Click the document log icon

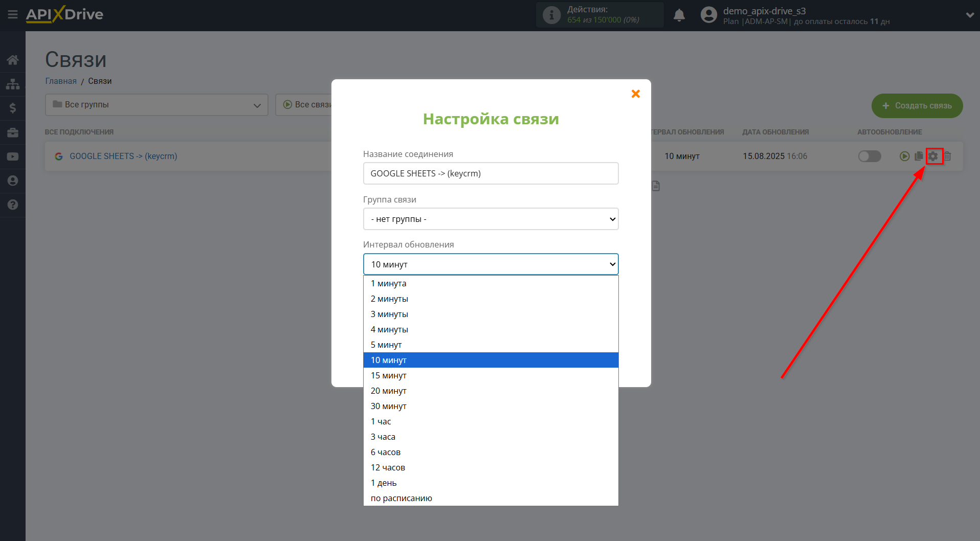[x=656, y=186]
